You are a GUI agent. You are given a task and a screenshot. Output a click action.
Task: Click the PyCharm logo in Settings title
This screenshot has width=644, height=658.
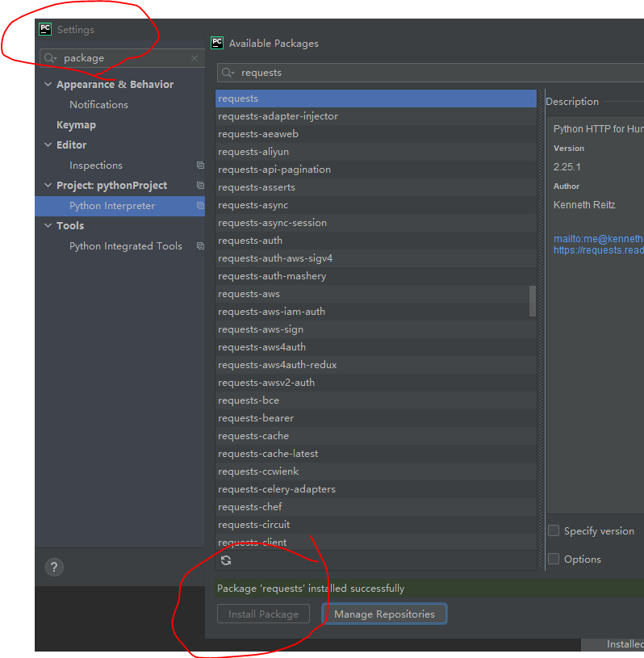(45, 29)
